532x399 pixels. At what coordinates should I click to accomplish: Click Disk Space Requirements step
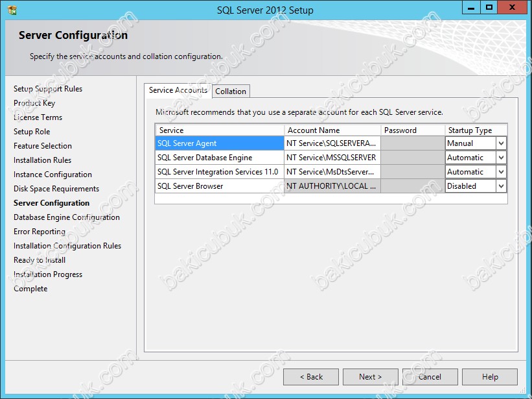point(56,188)
